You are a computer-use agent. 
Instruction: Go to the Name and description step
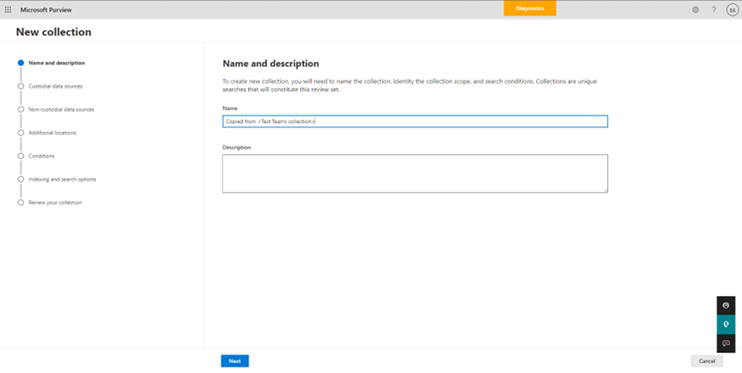(x=57, y=63)
